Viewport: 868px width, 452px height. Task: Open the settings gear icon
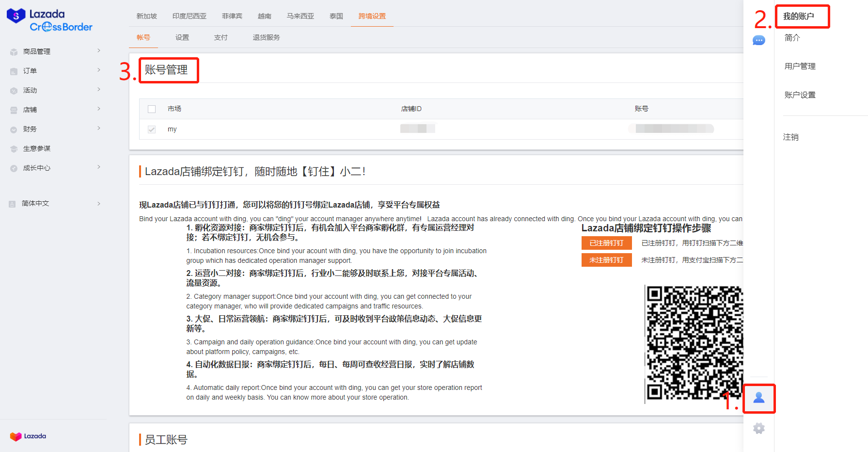759,428
